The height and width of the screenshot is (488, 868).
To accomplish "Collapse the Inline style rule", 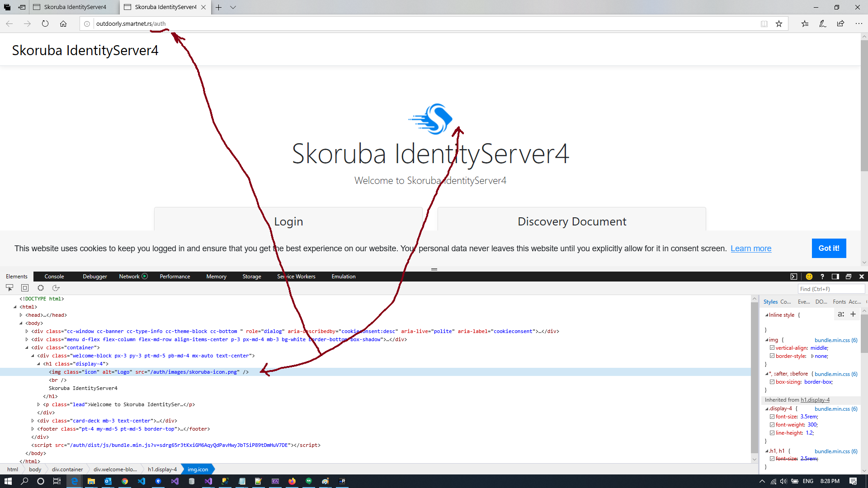I will pyautogui.click(x=766, y=315).
